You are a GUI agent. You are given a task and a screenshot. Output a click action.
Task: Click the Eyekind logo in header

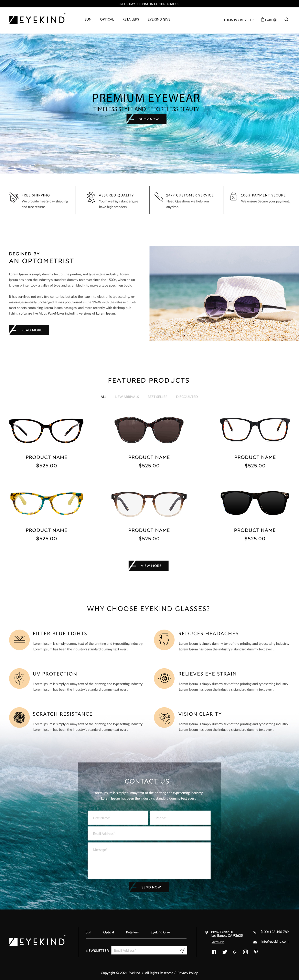[37, 19]
